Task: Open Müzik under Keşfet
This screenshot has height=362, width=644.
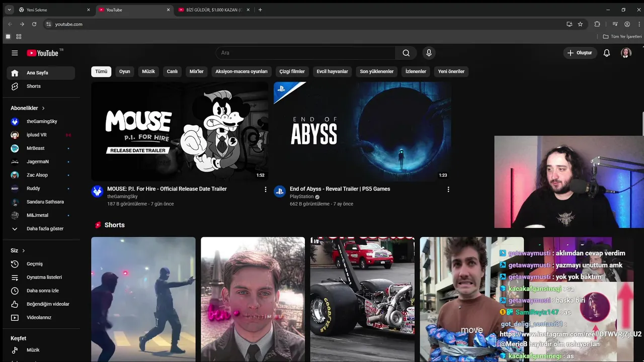Action: 41,350
